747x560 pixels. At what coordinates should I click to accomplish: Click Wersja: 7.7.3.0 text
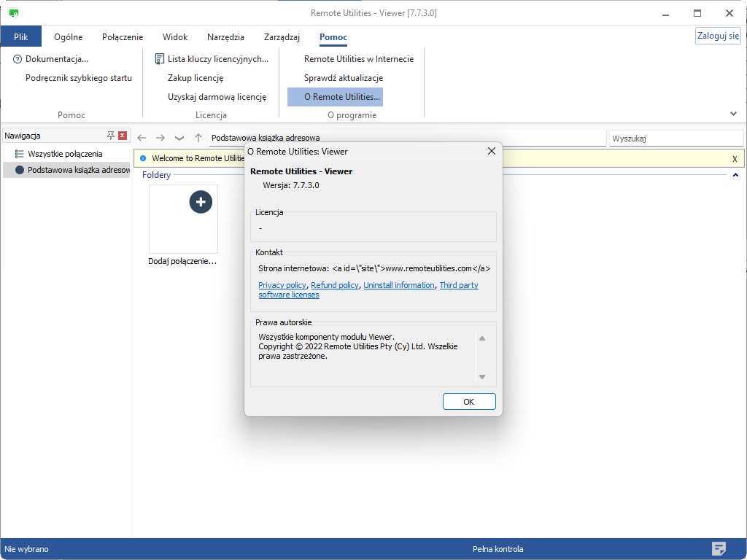[291, 185]
